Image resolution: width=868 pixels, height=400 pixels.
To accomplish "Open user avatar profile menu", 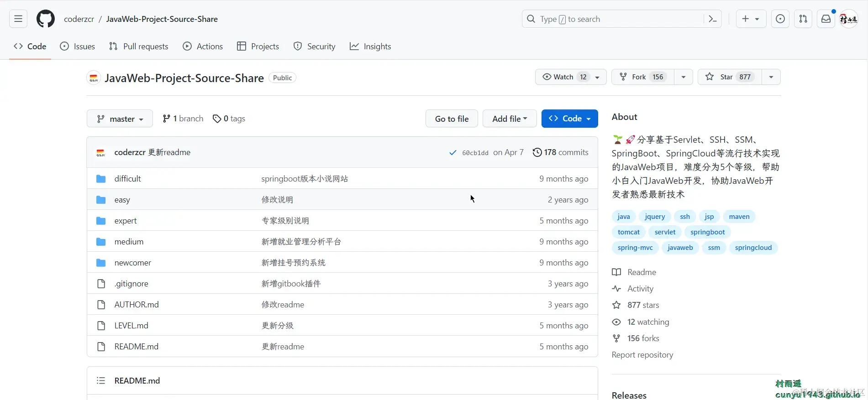I will 849,19.
